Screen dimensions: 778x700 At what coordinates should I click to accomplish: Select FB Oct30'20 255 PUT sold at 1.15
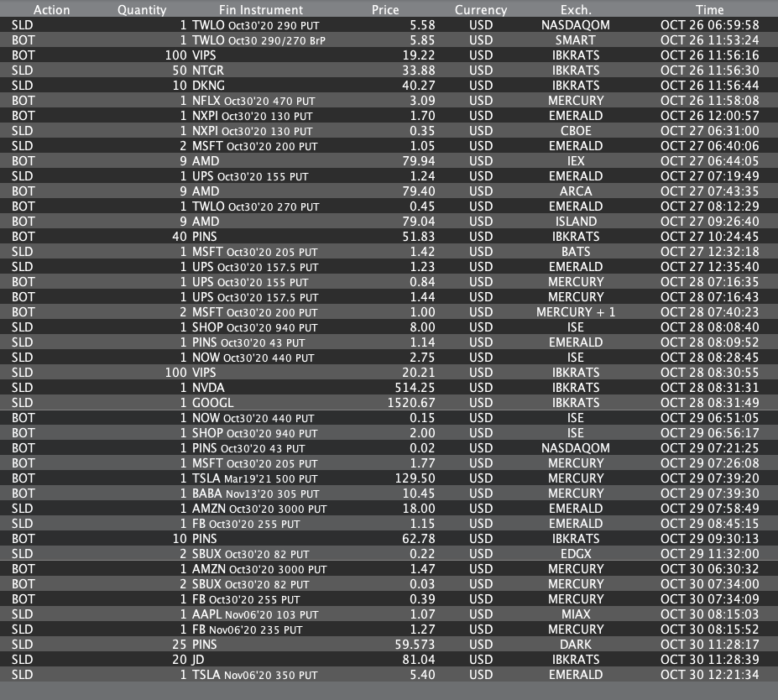[x=389, y=524]
